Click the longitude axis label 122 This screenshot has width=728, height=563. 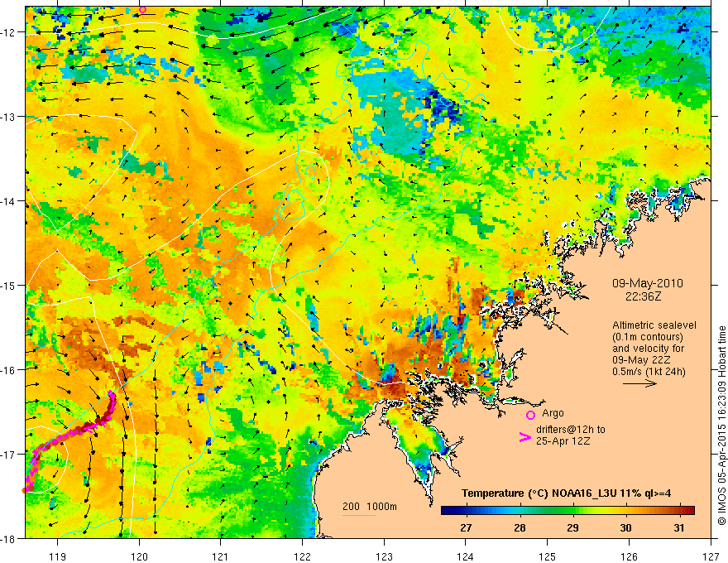point(302,556)
